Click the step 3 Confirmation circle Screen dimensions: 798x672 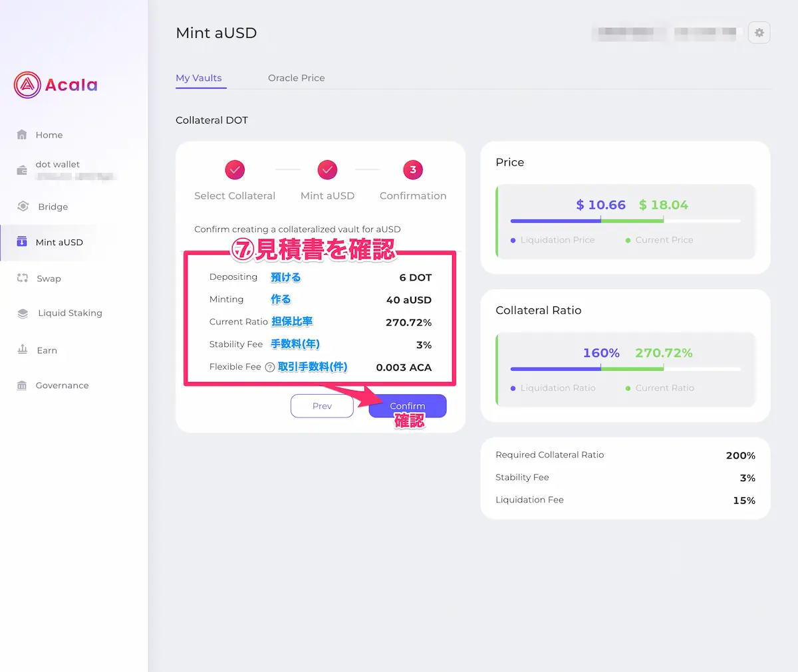pos(413,169)
